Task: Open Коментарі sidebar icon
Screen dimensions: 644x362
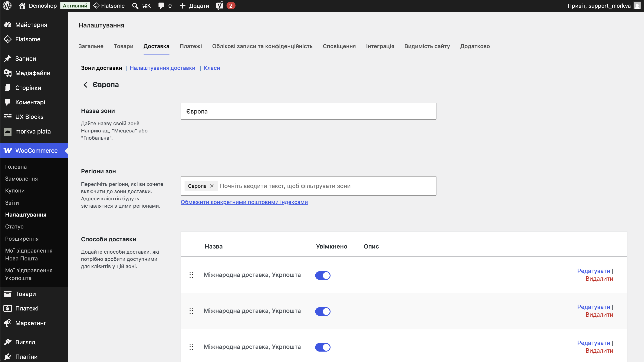Action: click(x=8, y=102)
